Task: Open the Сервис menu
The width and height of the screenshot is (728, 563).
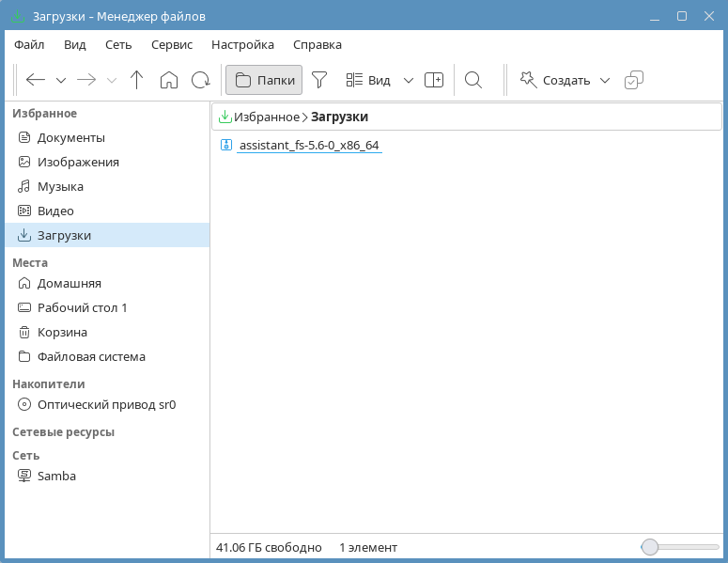Action: [x=171, y=44]
